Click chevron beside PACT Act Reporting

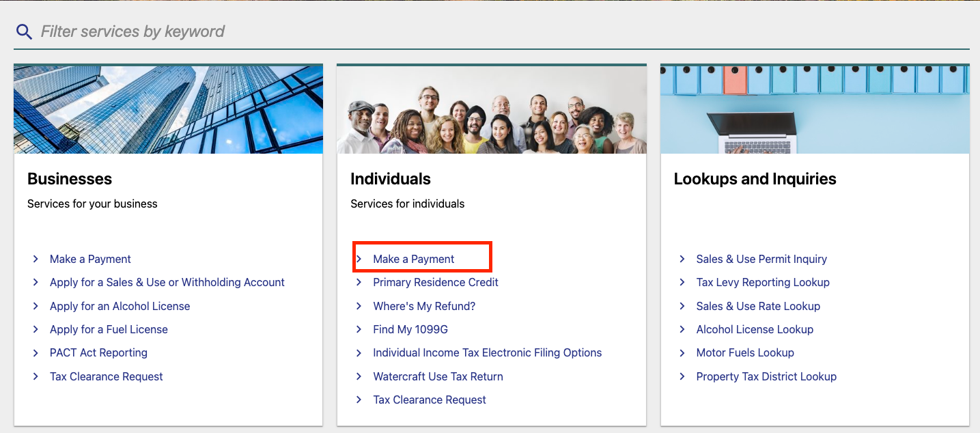point(36,352)
